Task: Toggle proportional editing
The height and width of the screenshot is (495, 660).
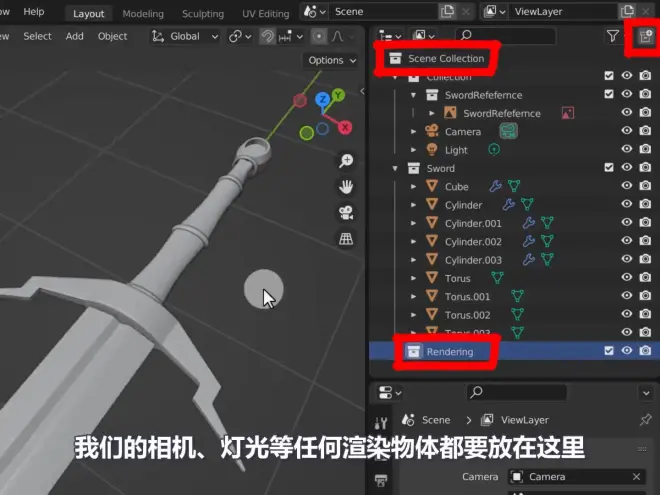Action: click(x=319, y=37)
